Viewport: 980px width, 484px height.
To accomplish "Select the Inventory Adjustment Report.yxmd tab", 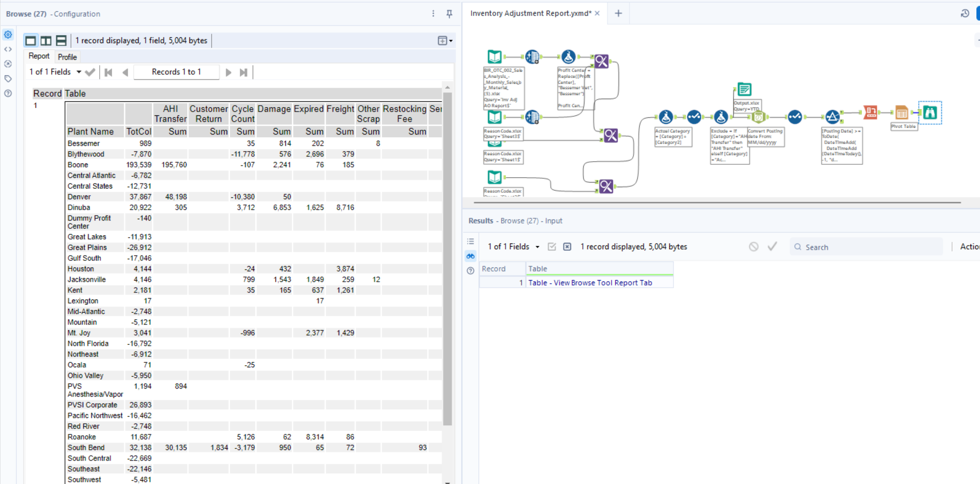I will [531, 13].
